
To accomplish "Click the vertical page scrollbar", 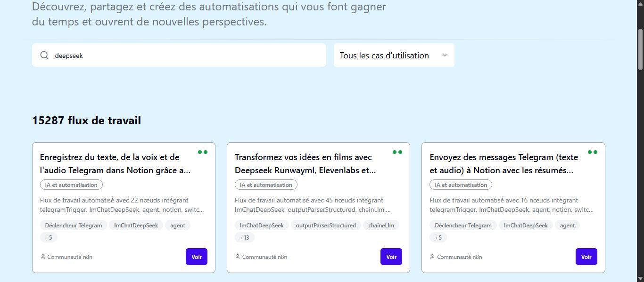I will pos(640,141).
